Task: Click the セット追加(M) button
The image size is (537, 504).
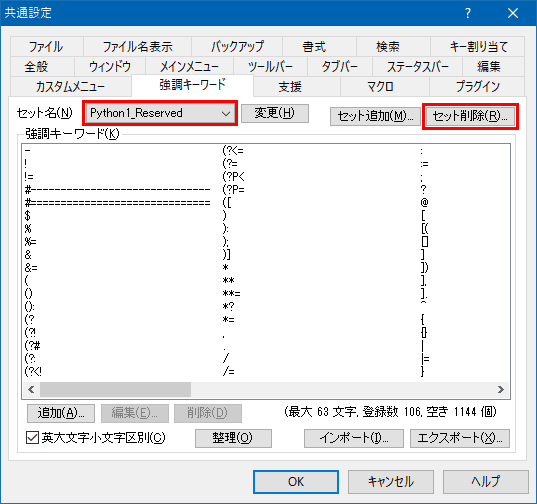Action: pyautogui.click(x=375, y=116)
